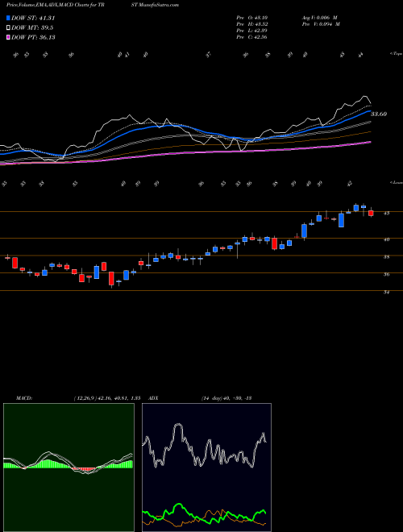Click the Pre V: 0.094 M value

(x=322, y=24)
